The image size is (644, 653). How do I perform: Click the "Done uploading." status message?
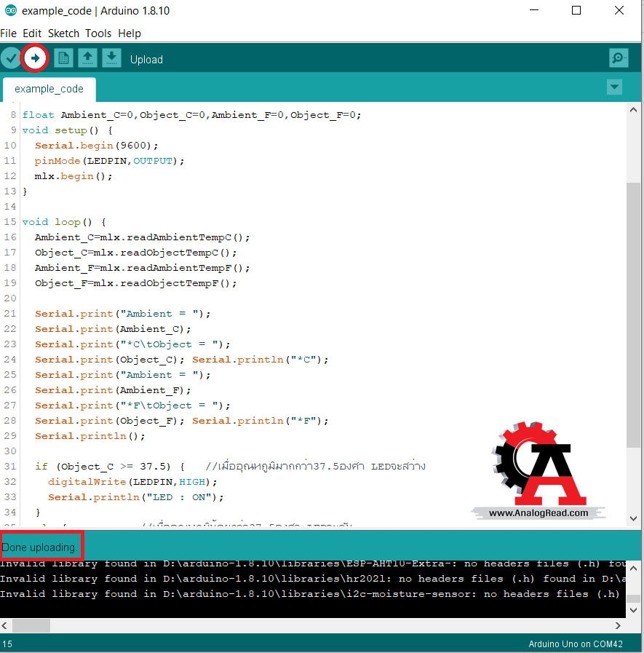(40, 547)
